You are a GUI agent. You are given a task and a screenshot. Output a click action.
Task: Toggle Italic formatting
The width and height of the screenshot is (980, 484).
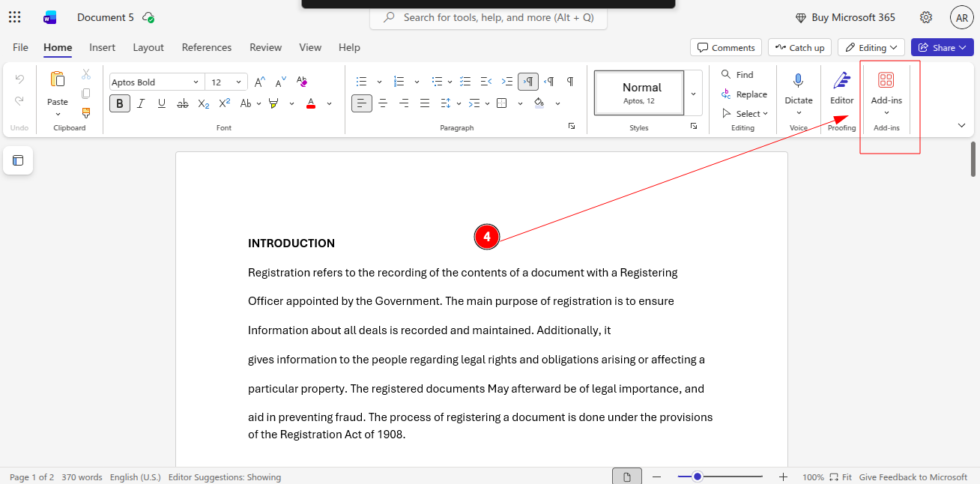click(x=141, y=103)
